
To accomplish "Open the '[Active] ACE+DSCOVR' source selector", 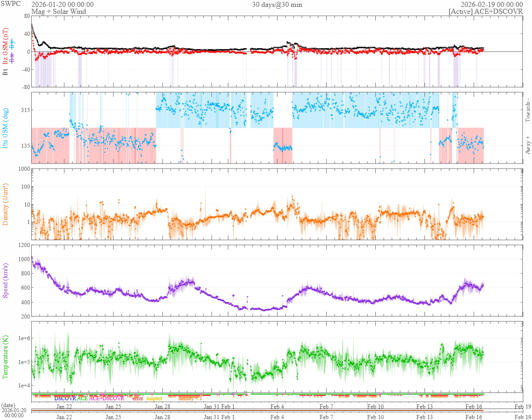I will [x=486, y=11].
